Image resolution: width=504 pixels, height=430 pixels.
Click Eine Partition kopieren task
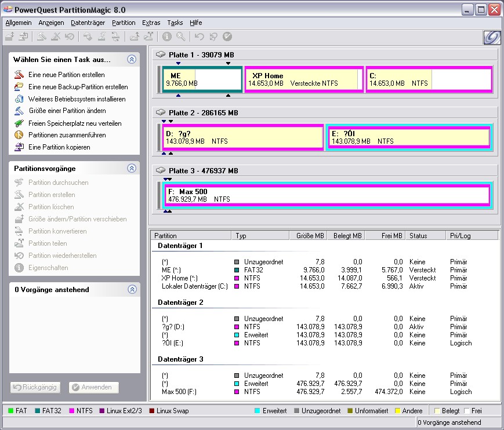[x=59, y=147]
